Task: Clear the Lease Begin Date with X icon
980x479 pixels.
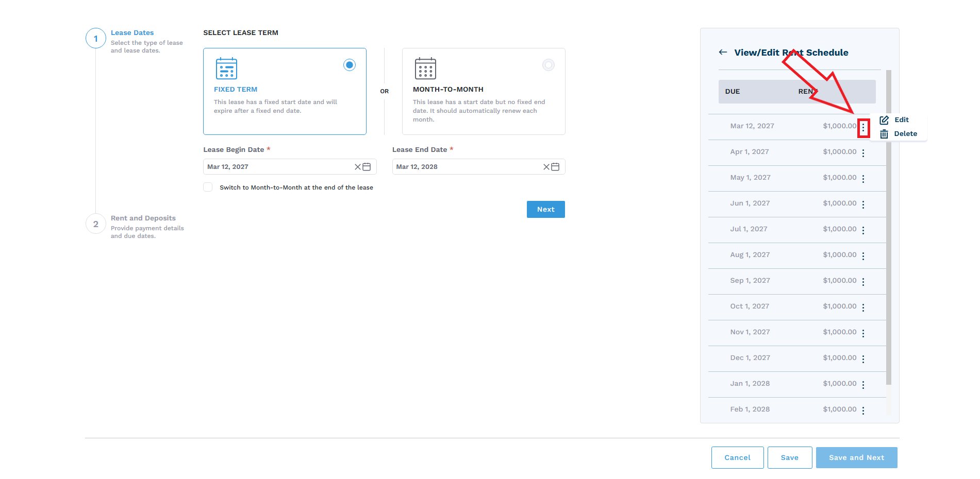Action: 358,167
